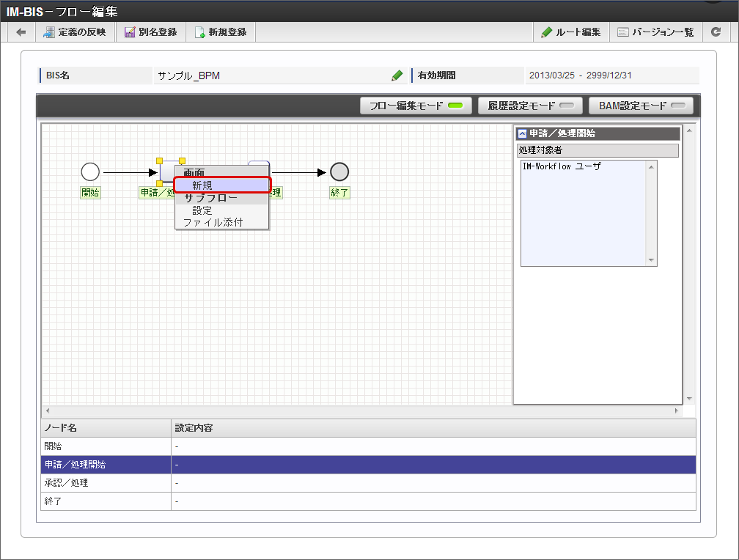The width and height of the screenshot is (739, 560).
Task: Select the 終了 end circle node
Action: (339, 172)
